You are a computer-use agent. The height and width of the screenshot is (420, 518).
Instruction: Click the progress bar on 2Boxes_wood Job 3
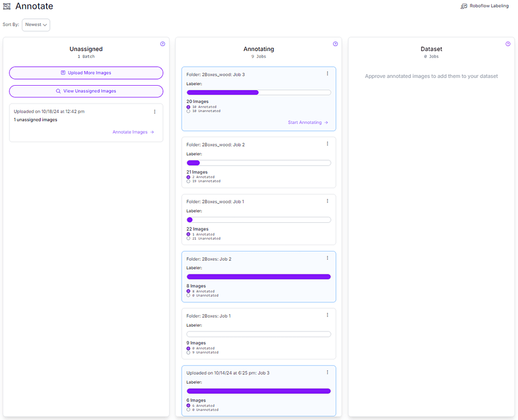pyautogui.click(x=258, y=92)
